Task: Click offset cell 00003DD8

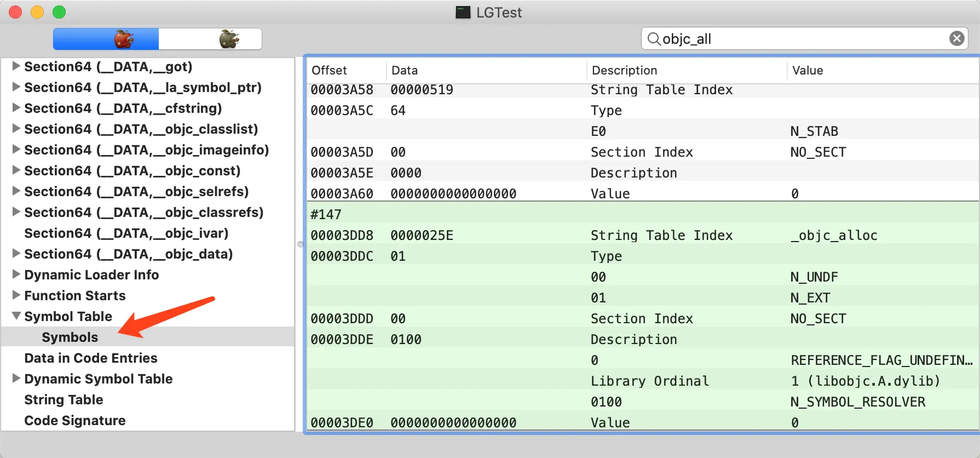Action: (342, 236)
